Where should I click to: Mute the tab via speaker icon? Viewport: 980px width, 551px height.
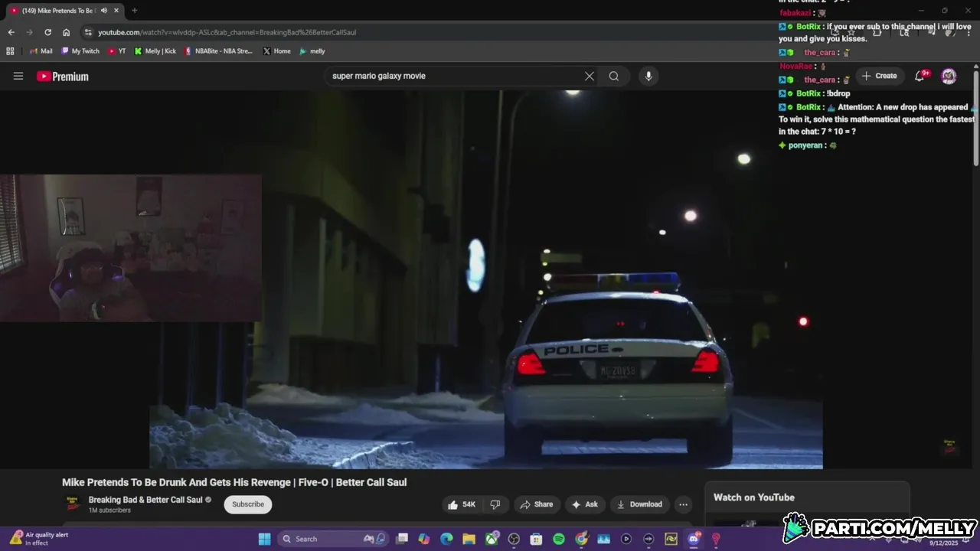pos(104,11)
